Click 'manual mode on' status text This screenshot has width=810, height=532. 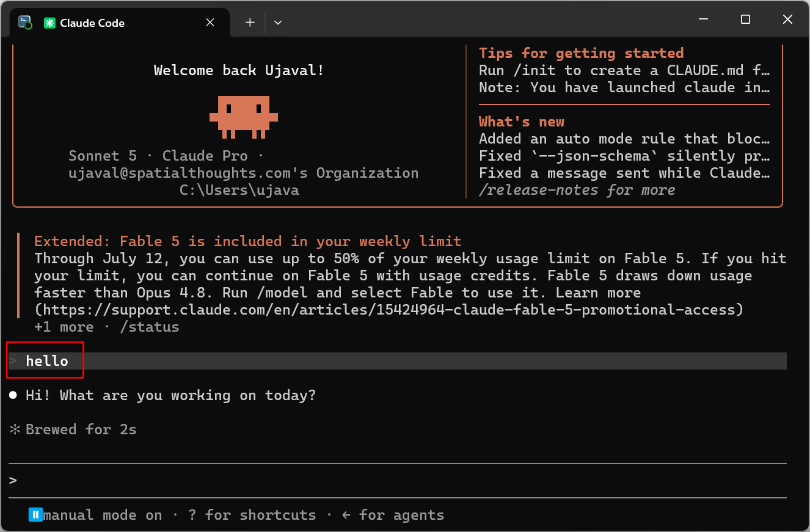(x=103, y=515)
